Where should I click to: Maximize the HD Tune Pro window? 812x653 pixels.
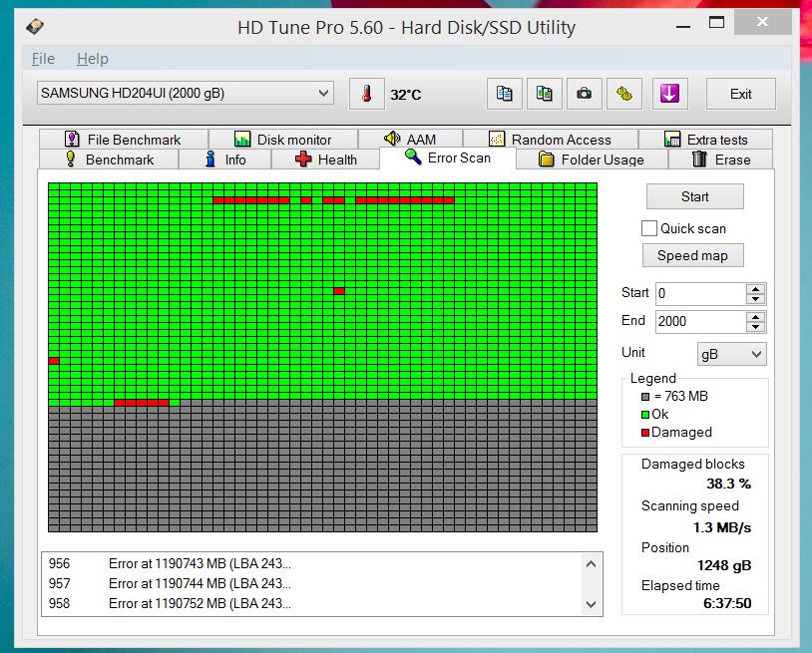click(716, 22)
